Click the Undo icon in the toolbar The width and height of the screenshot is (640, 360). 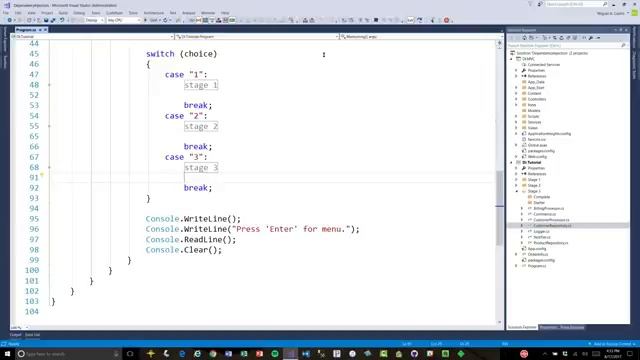pyautogui.click(x=62, y=20)
